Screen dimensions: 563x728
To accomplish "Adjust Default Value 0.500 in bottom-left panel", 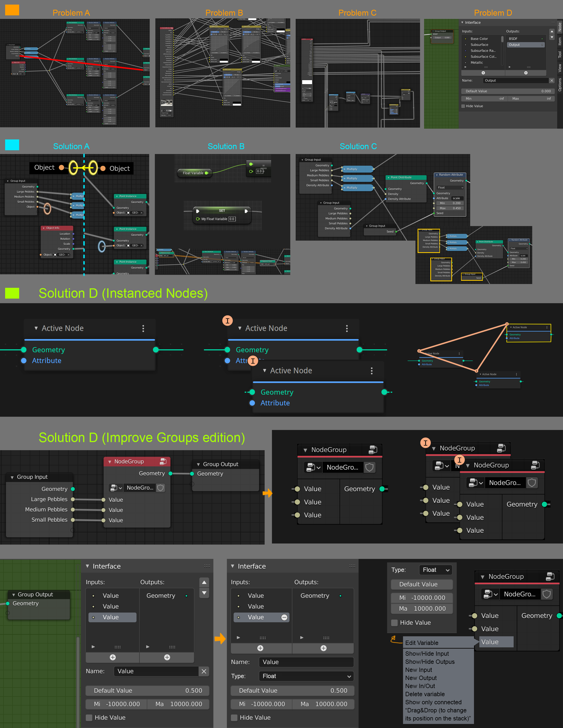I will [148, 691].
